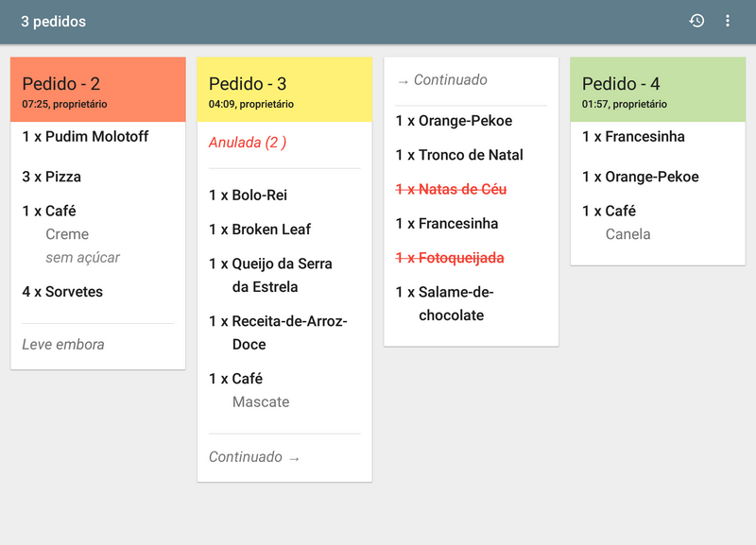
Task: Select the yellow Pedido - 3 header
Action: (x=283, y=90)
